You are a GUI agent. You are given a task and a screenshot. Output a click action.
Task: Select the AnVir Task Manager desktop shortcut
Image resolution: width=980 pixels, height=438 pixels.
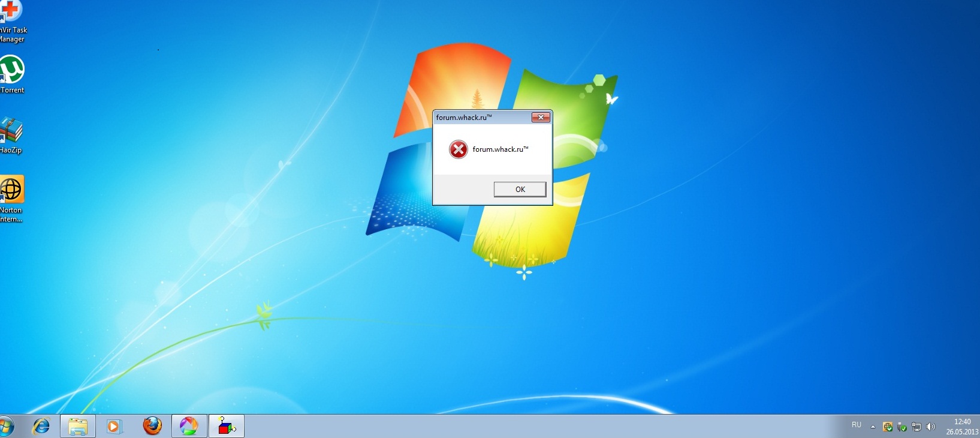point(12,22)
